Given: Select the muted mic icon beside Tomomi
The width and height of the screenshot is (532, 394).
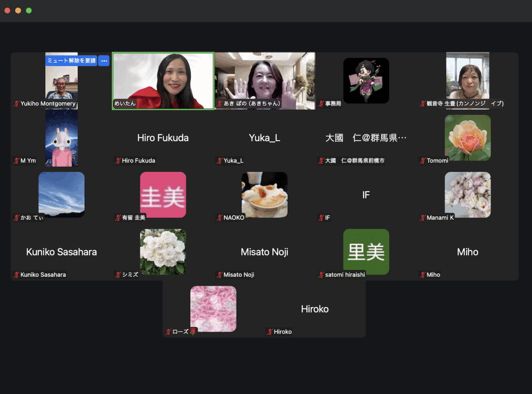Looking at the screenshot, I should pyautogui.click(x=423, y=161).
